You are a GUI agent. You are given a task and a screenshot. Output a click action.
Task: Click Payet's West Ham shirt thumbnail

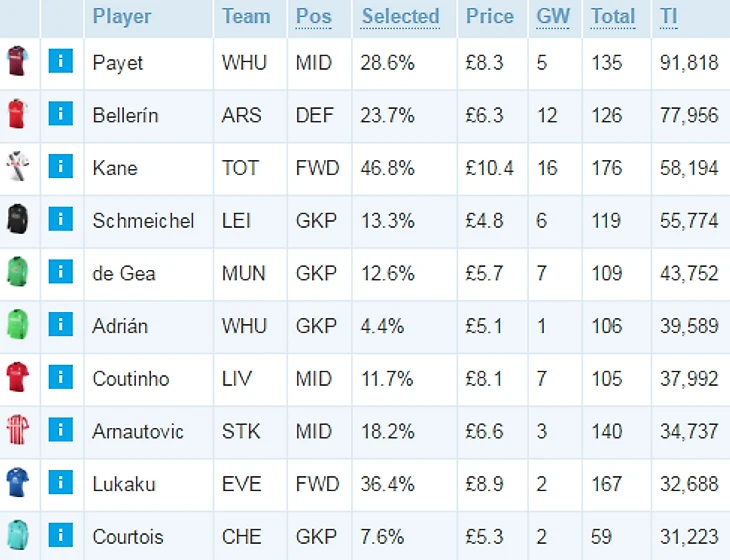click(18, 61)
